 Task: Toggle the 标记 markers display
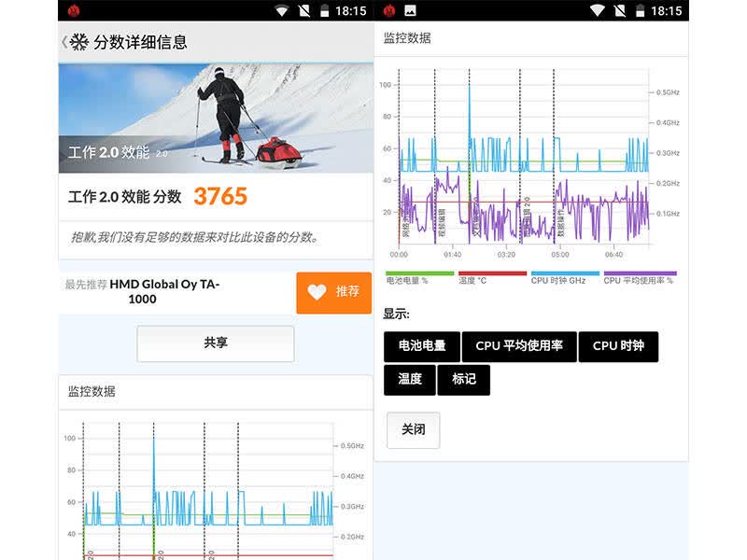click(463, 380)
